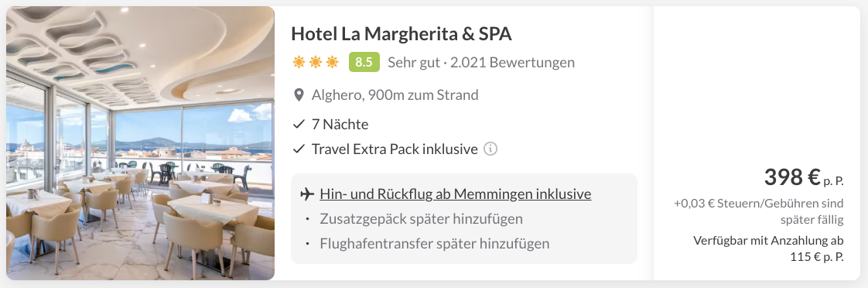
Task: Click the hotel restaurant photo thumbnail
Action: 140,143
